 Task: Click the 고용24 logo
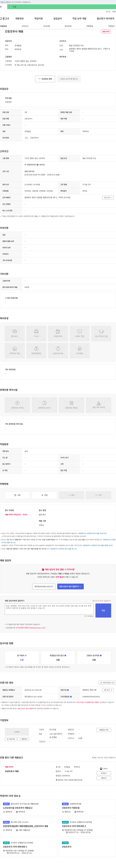[4, 19]
